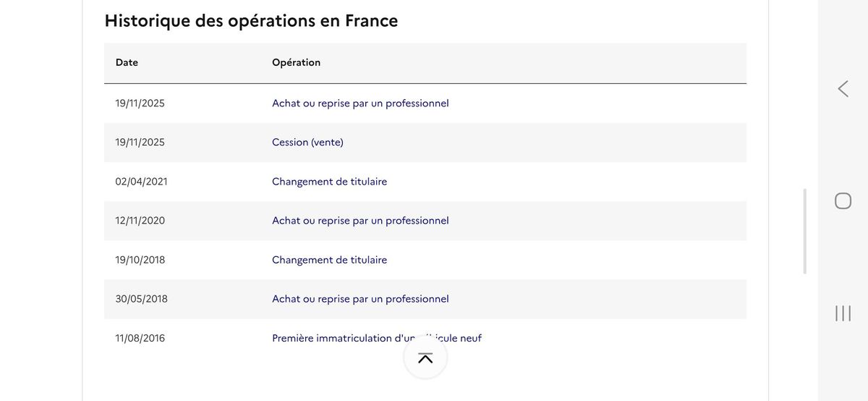Tap the Android back navigation arrow
Screen dimensions: 868x401
coord(843,88)
